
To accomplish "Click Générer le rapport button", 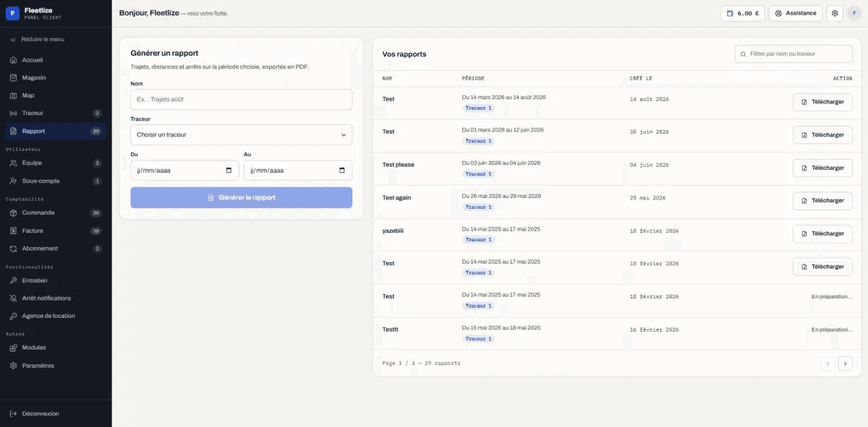I will tap(241, 197).
